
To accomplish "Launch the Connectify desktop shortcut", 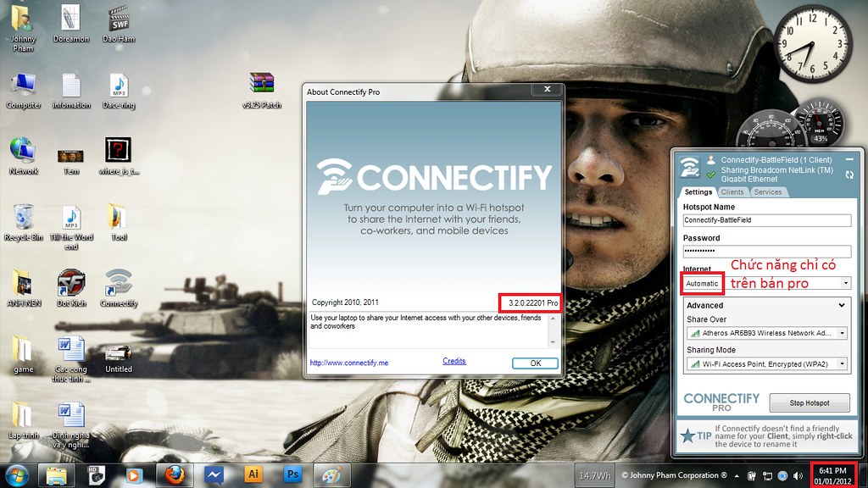I will [119, 288].
